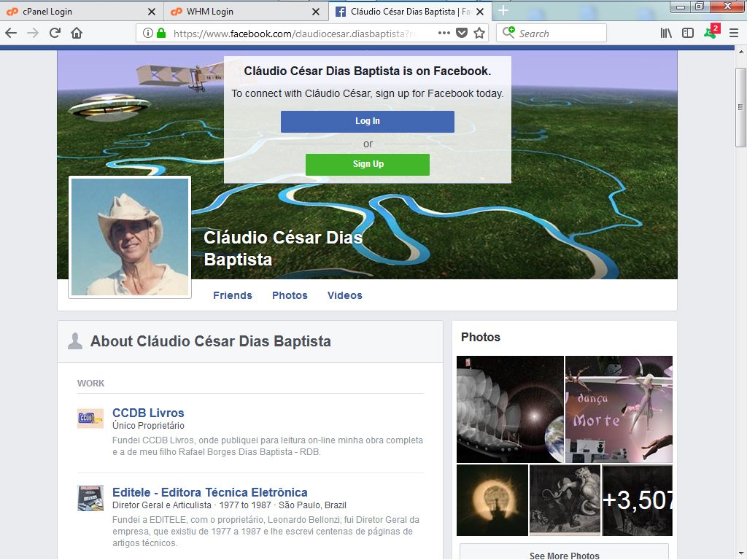Open the Friends profile link
The width and height of the screenshot is (747, 560).
pyautogui.click(x=232, y=295)
